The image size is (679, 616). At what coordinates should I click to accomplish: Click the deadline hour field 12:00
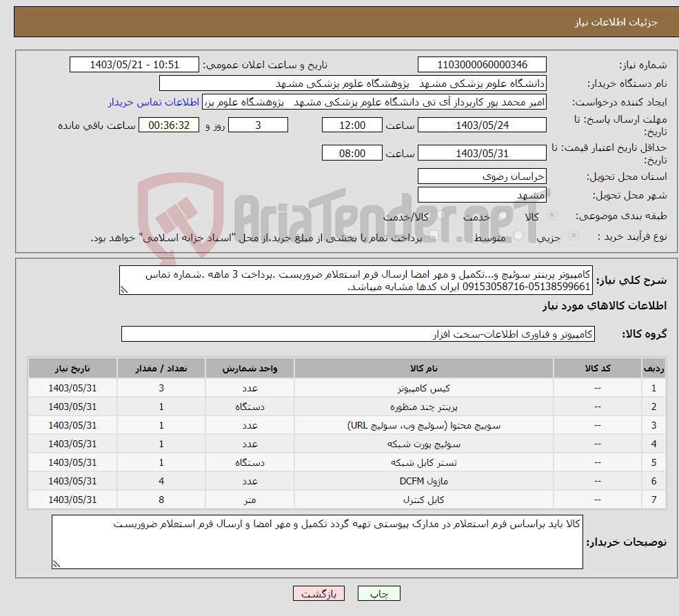(x=352, y=125)
